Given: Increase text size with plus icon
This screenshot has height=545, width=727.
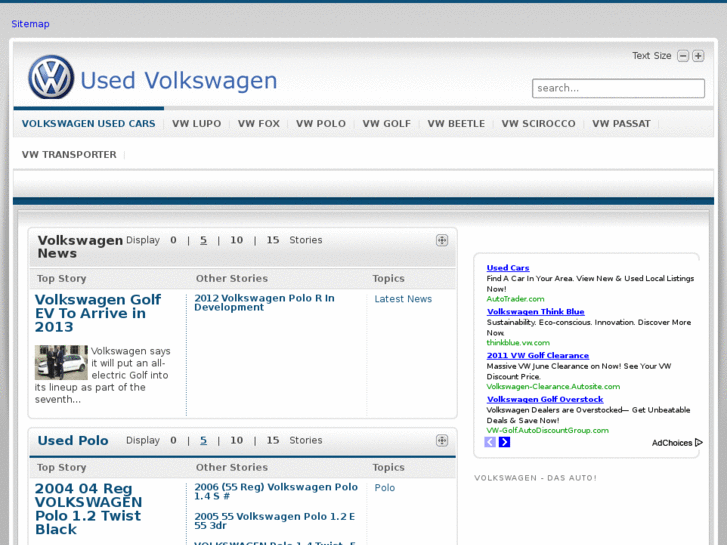Looking at the screenshot, I should [698, 56].
